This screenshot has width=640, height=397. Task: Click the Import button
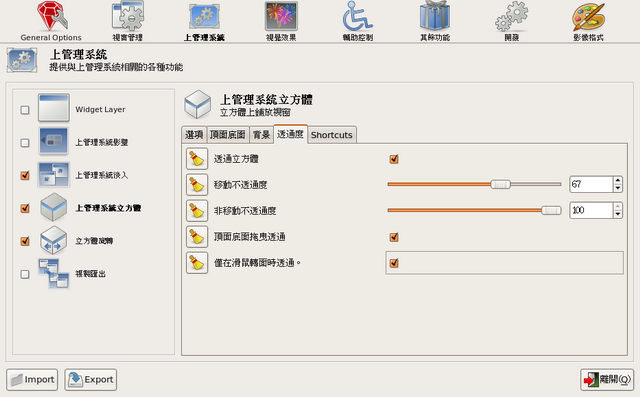click(x=32, y=379)
